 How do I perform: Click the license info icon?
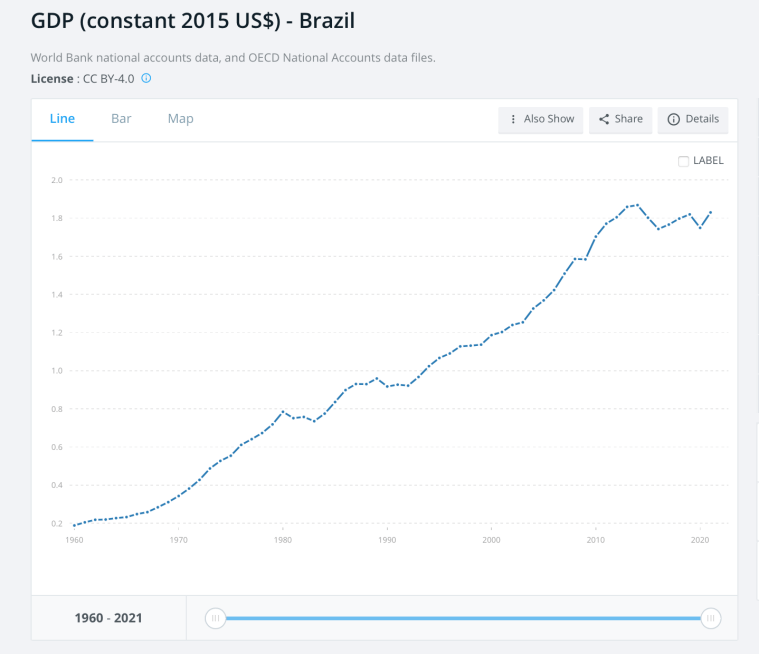tap(146, 78)
